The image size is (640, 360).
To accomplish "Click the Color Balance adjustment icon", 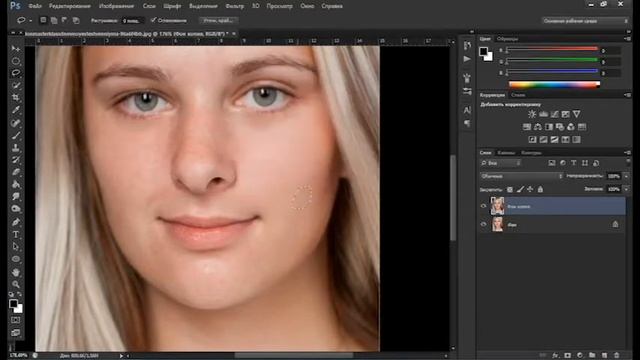I will pyautogui.click(x=538, y=127).
